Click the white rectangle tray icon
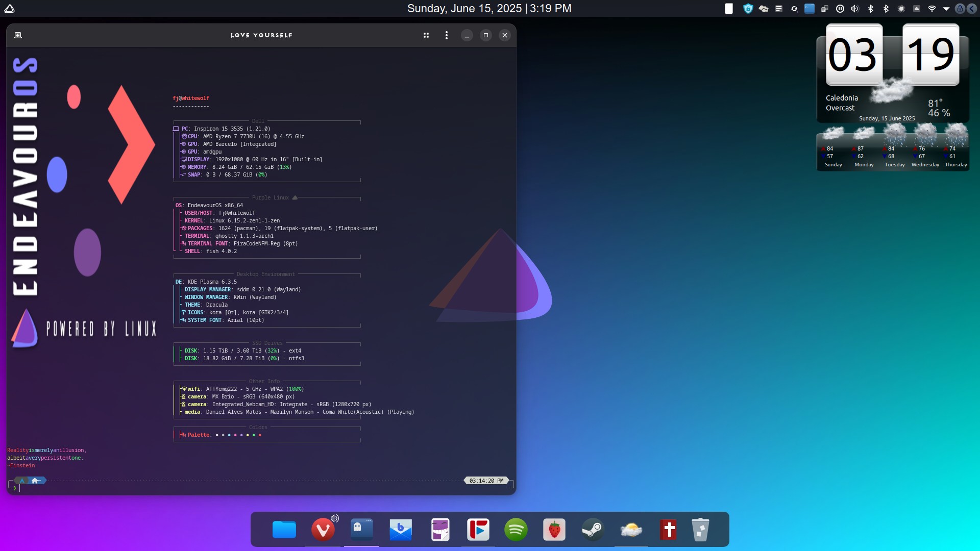The height and width of the screenshot is (551, 980). point(729,9)
